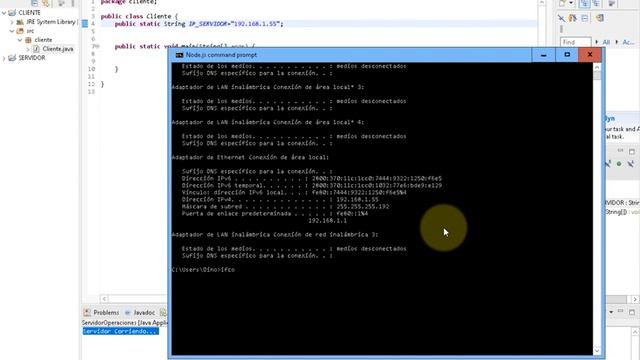Click editor horizontal scrollbar left arrow
Viewport: 640px width, 360px height.
104,299
